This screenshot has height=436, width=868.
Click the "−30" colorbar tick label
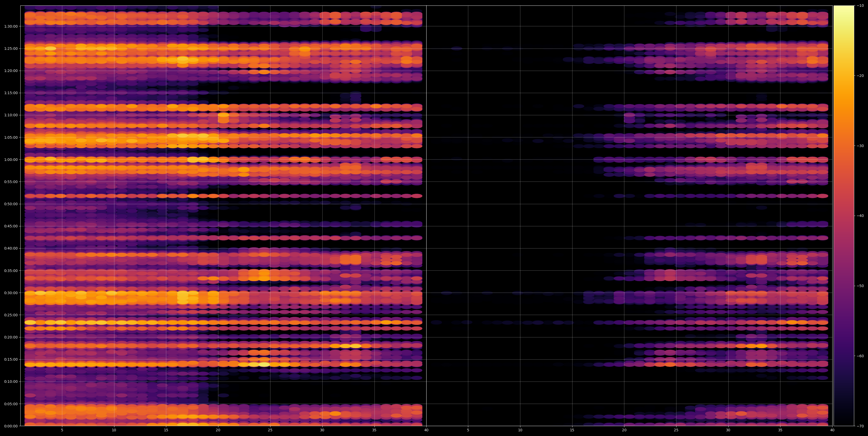point(860,146)
